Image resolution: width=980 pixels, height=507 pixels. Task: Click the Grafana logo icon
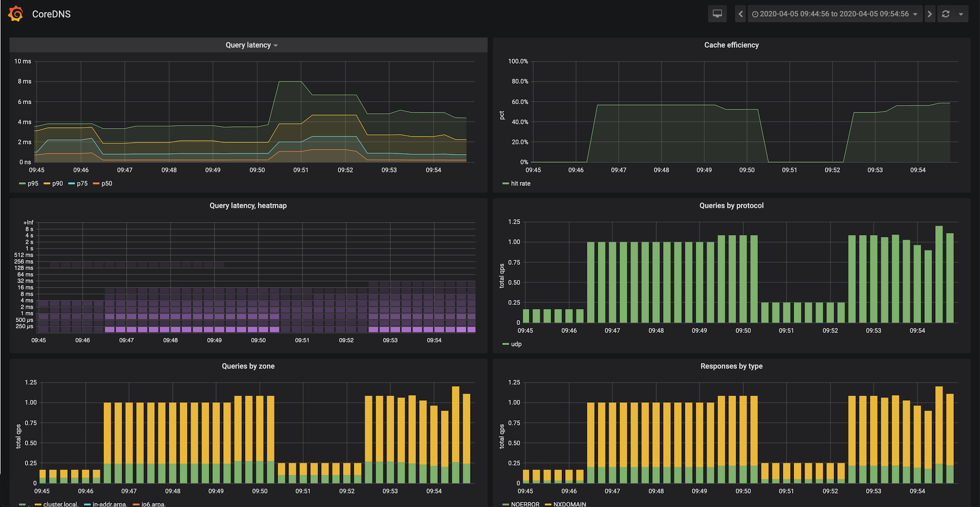(x=16, y=14)
